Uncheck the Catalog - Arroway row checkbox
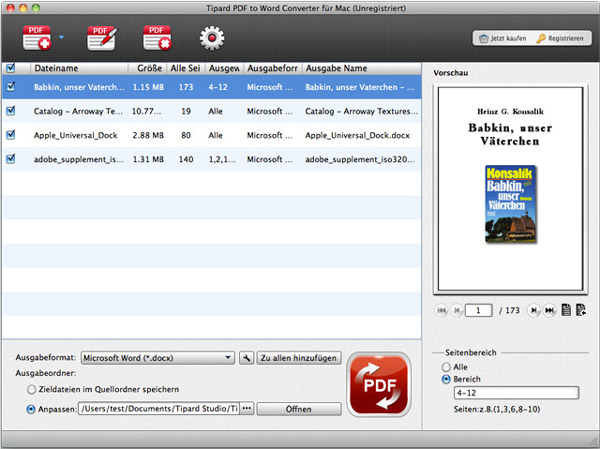 [x=11, y=111]
